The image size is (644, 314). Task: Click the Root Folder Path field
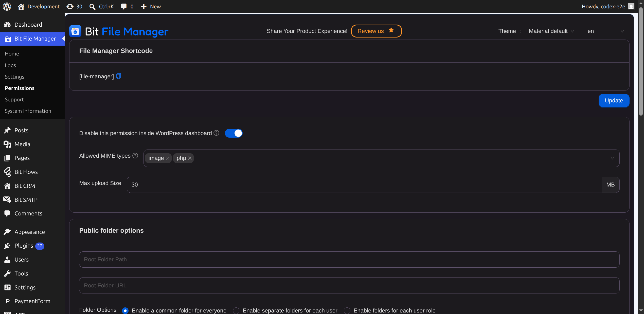click(349, 260)
